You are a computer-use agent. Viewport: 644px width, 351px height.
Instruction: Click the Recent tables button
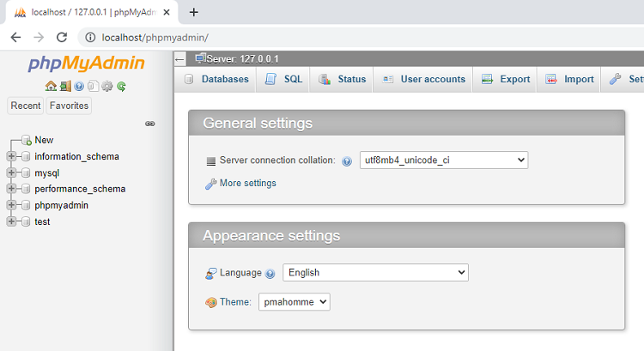pos(26,106)
